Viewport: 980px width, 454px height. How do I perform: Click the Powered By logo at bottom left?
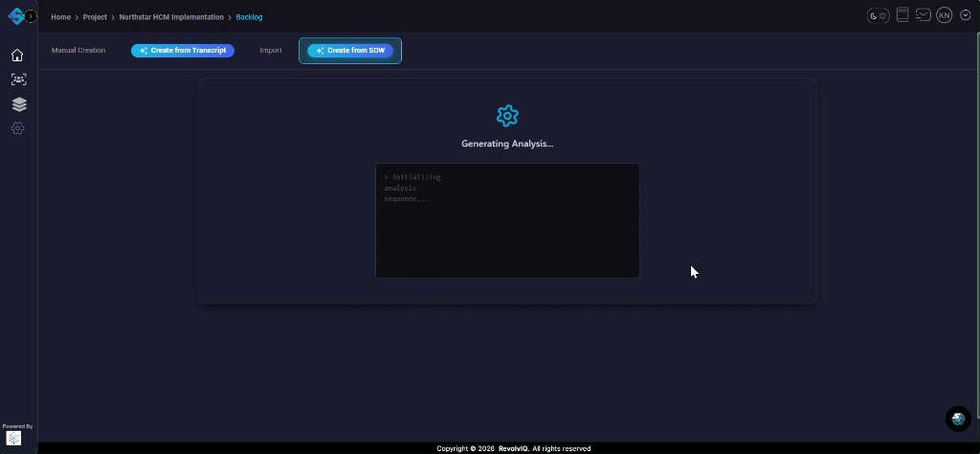[13, 438]
